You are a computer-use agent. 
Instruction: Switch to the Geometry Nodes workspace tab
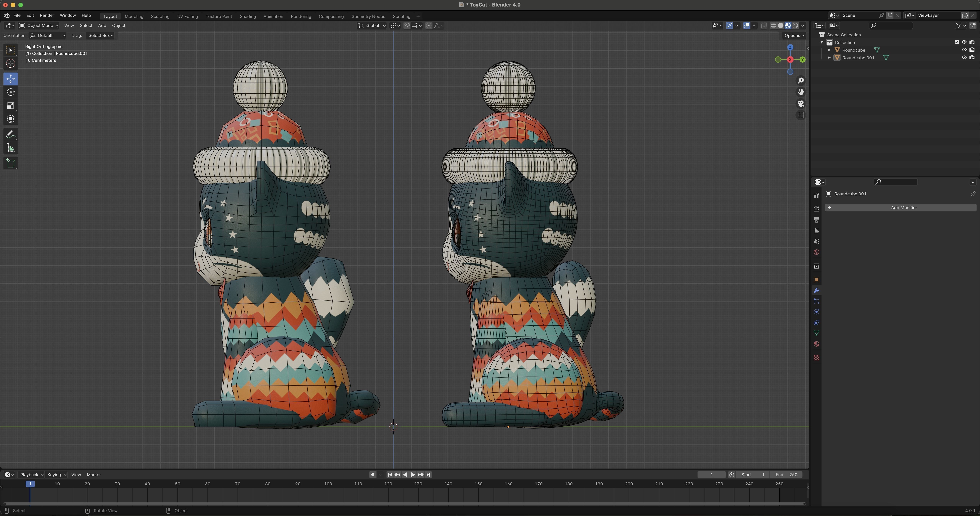click(368, 16)
